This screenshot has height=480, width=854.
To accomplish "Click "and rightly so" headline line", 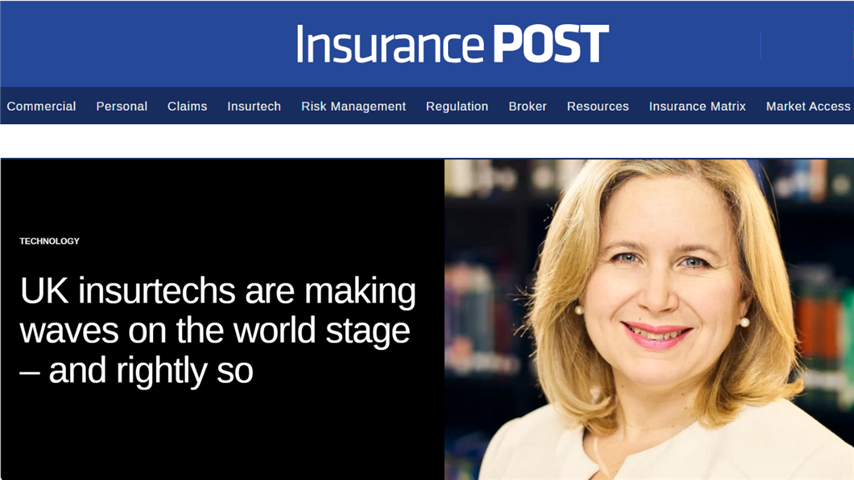I will pyautogui.click(x=150, y=371).
